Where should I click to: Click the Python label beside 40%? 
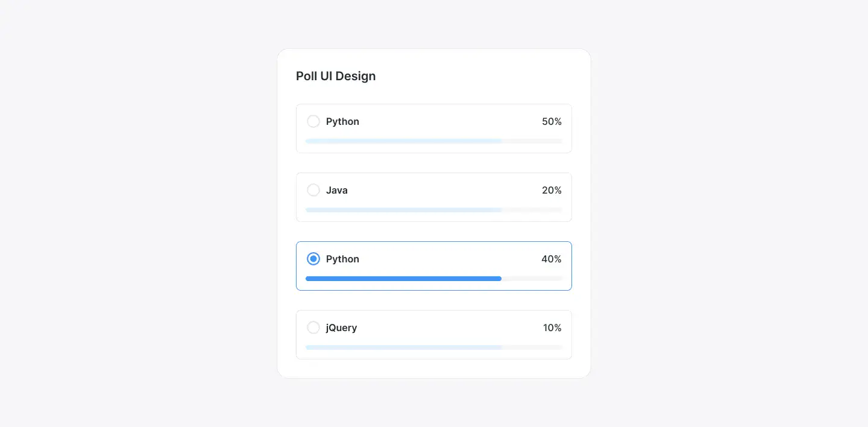(342, 259)
